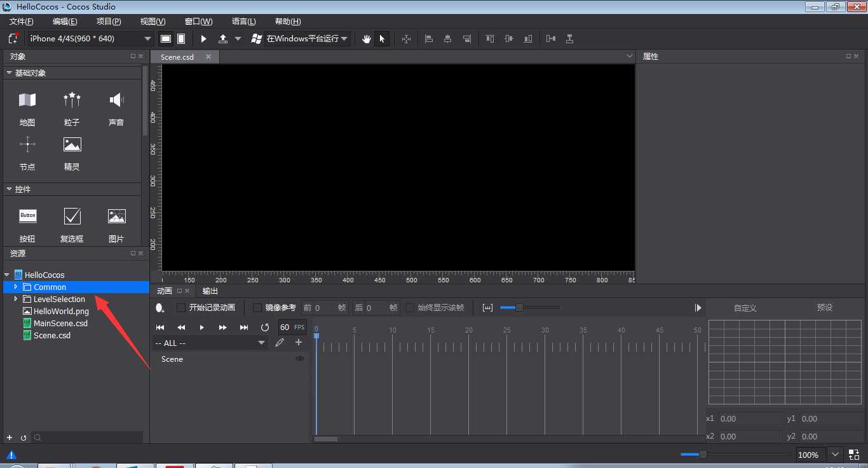Toggle loop playback icon
This screenshot has height=468, width=868.
coord(265,327)
